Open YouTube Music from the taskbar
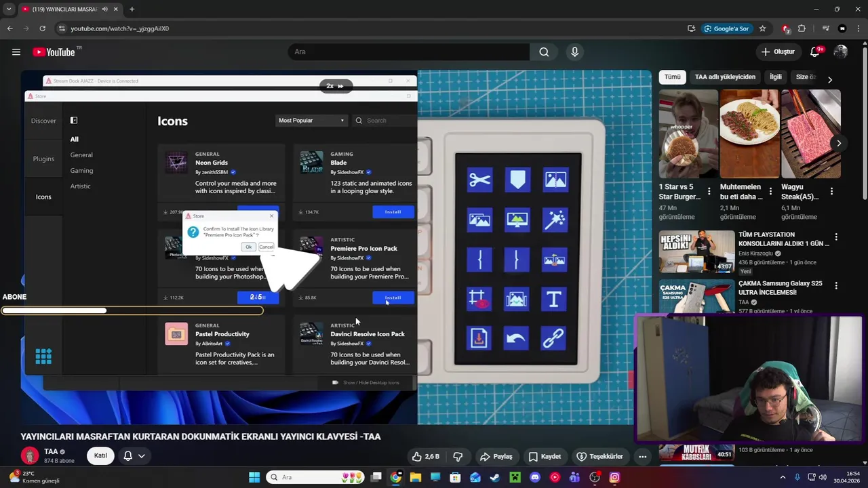This screenshot has height=488, width=868. 555,477
